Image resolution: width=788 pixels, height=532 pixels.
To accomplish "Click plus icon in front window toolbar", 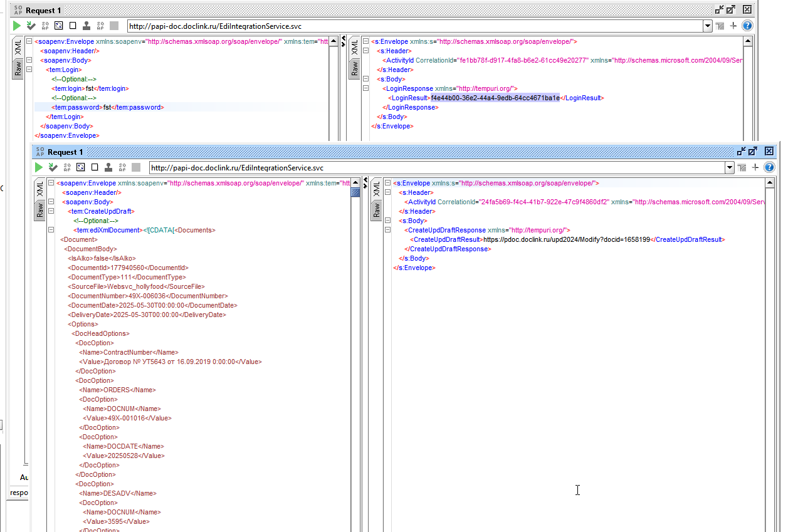I will [x=755, y=167].
